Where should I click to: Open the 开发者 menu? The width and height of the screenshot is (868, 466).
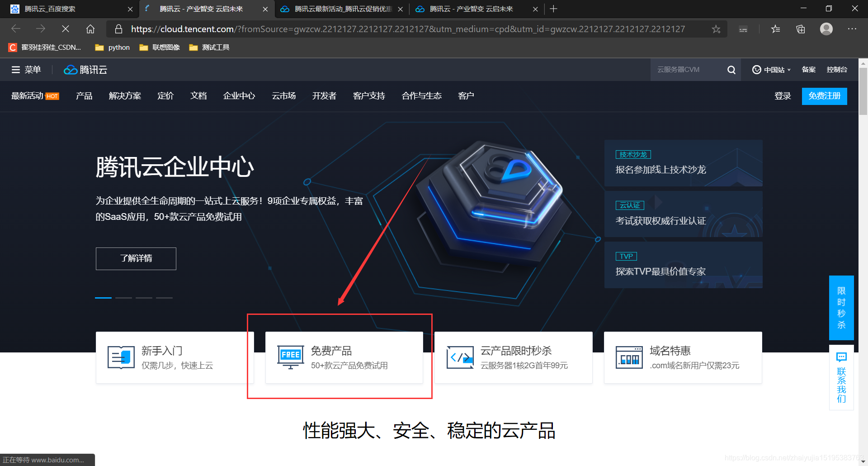coord(324,96)
